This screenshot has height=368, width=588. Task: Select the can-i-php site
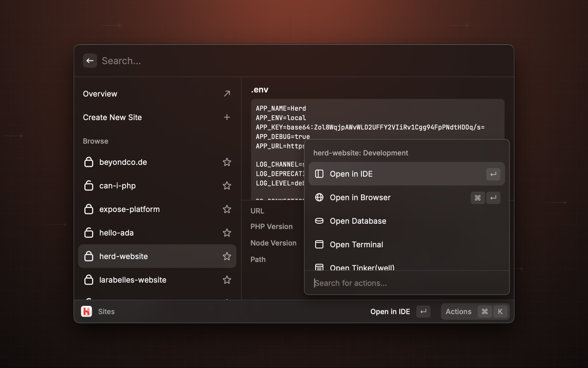click(157, 185)
